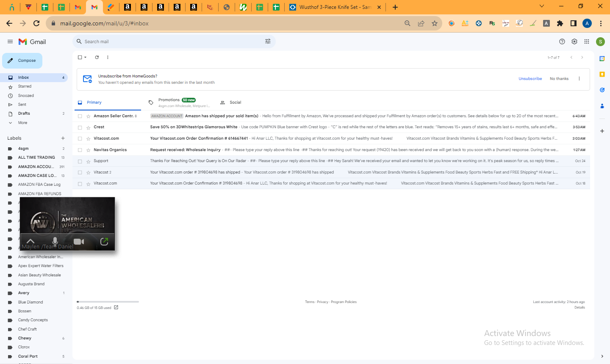This screenshot has height=364, width=610.
Task: Toggle microphone in meeting overlay
Action: pos(55,242)
